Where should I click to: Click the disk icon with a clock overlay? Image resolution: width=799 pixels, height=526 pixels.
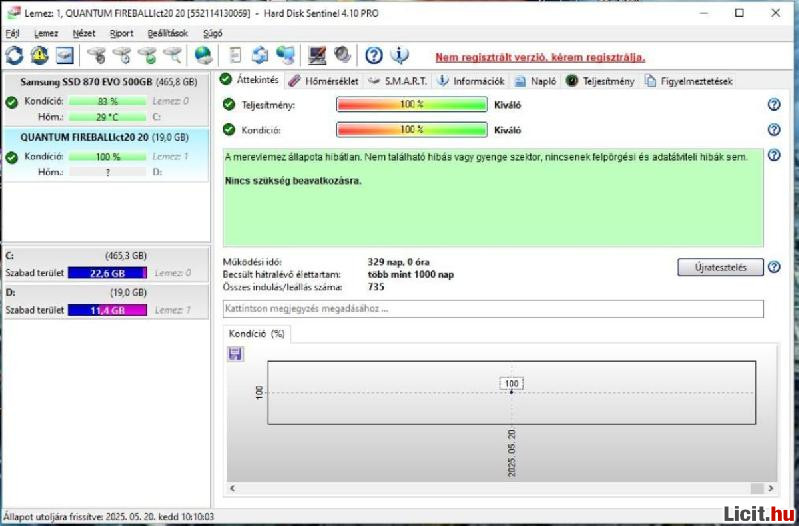pos(122,55)
